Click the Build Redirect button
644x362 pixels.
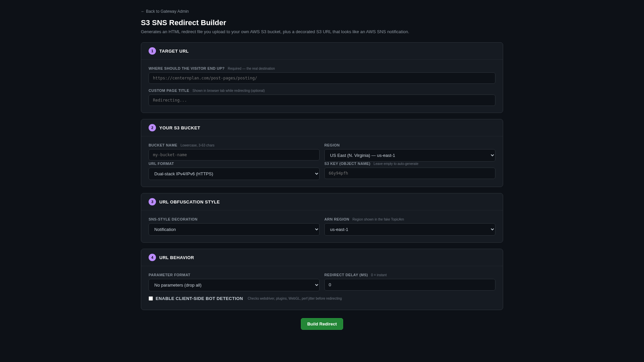coord(322,324)
